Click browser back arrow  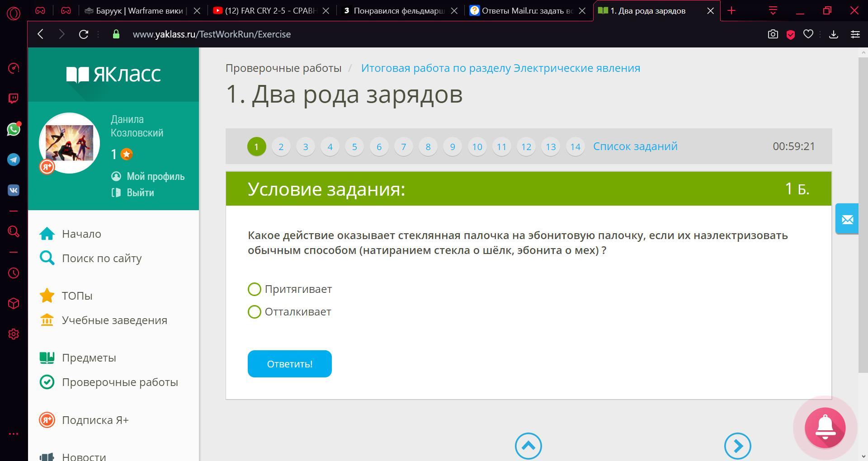(x=41, y=34)
